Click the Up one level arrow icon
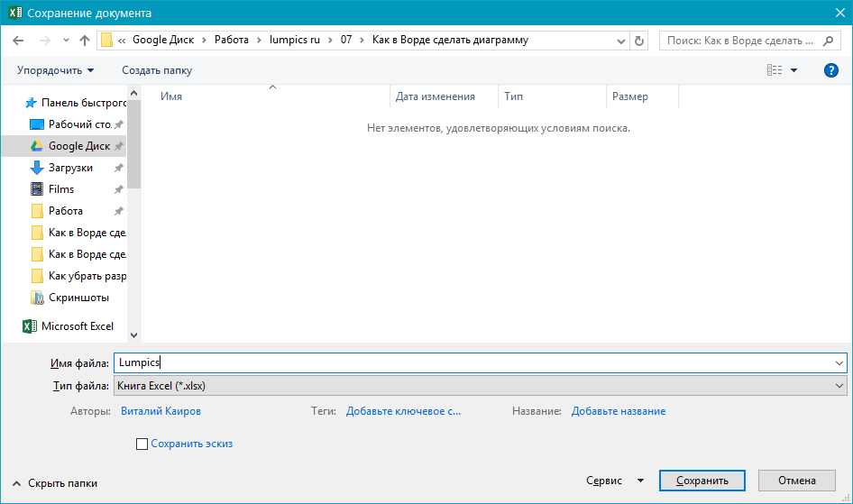Image resolution: width=853 pixels, height=504 pixels. pyautogui.click(x=85, y=41)
